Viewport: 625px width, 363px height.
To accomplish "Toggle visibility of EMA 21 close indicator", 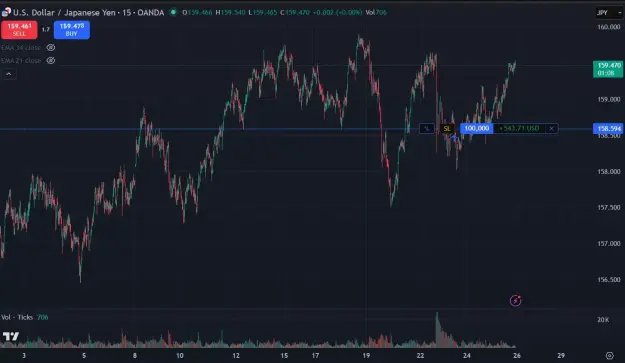I will pos(51,61).
